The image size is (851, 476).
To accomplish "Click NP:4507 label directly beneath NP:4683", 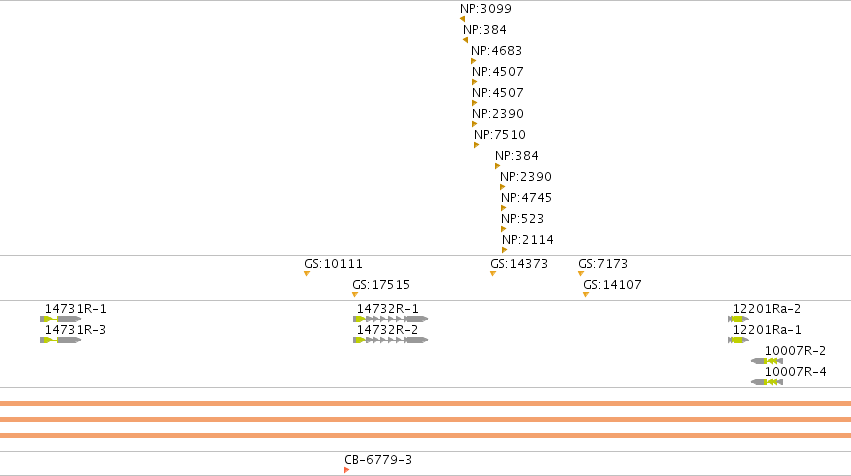I will [x=498, y=72].
